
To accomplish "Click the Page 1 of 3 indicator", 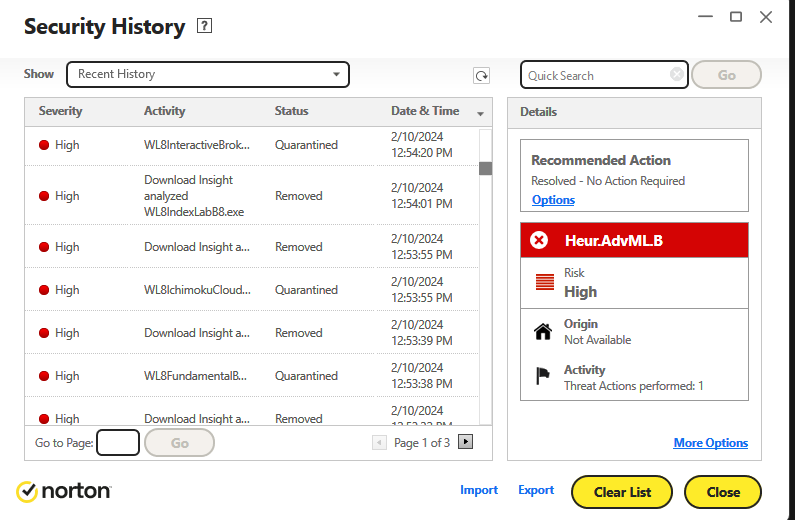I will [x=422, y=443].
